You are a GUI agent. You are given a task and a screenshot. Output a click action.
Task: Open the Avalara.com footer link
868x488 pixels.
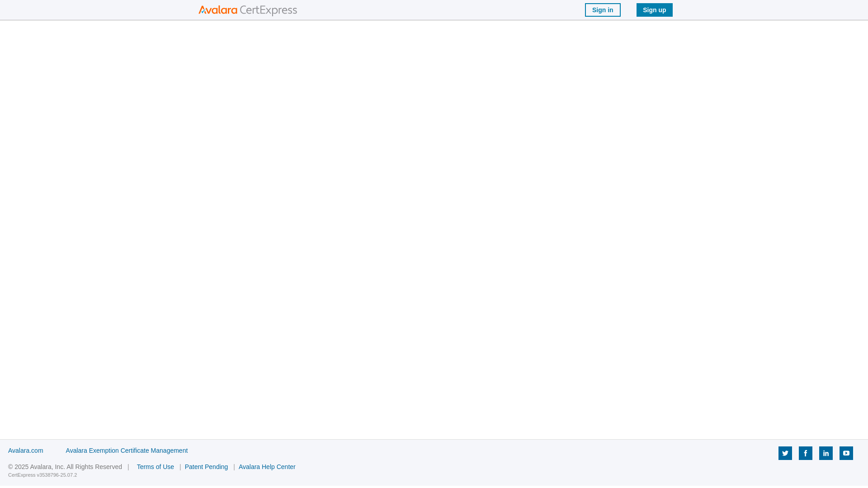point(26,450)
